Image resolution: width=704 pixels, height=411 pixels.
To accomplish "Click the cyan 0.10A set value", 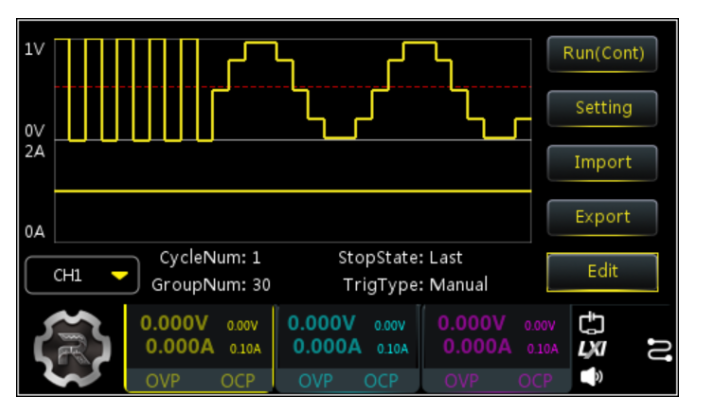I will coord(392,349).
